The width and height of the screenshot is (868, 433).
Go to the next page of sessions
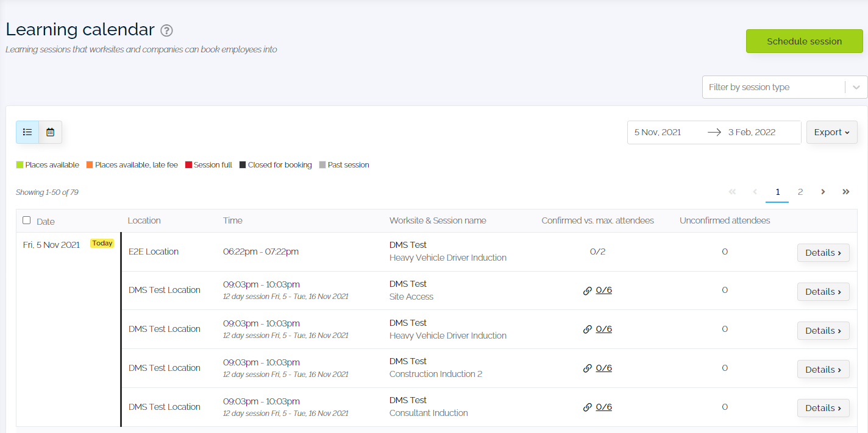point(823,192)
